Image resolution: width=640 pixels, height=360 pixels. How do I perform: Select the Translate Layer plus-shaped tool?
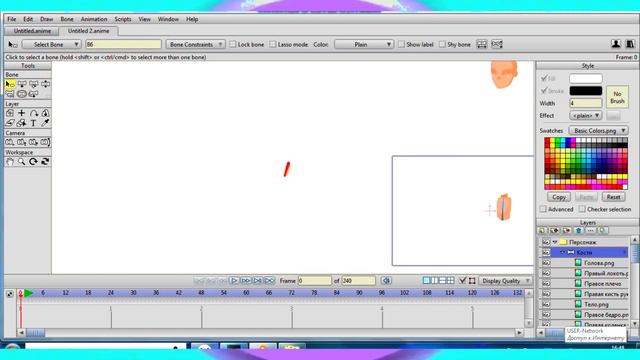coord(22,113)
